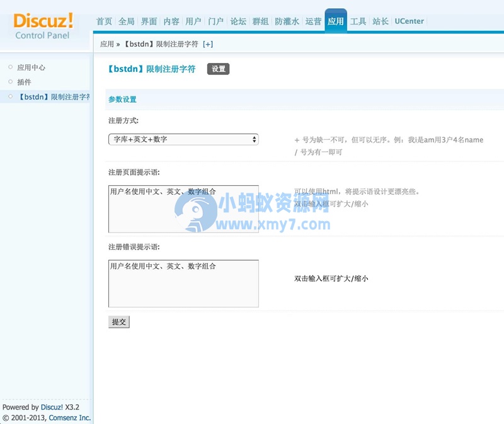This screenshot has height=424, width=504.
Task: Open the UCenter menu item
Action: pyautogui.click(x=409, y=21)
